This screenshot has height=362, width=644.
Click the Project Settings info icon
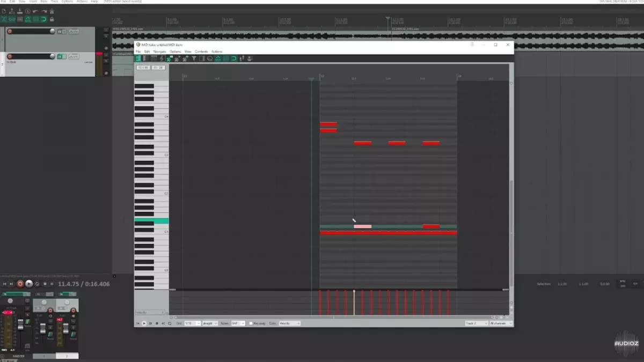(27, 11)
